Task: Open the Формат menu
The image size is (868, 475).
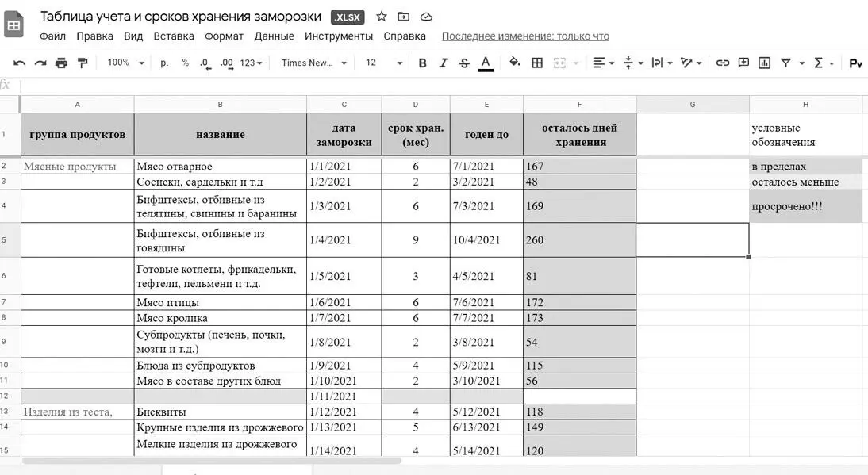Action: click(225, 36)
